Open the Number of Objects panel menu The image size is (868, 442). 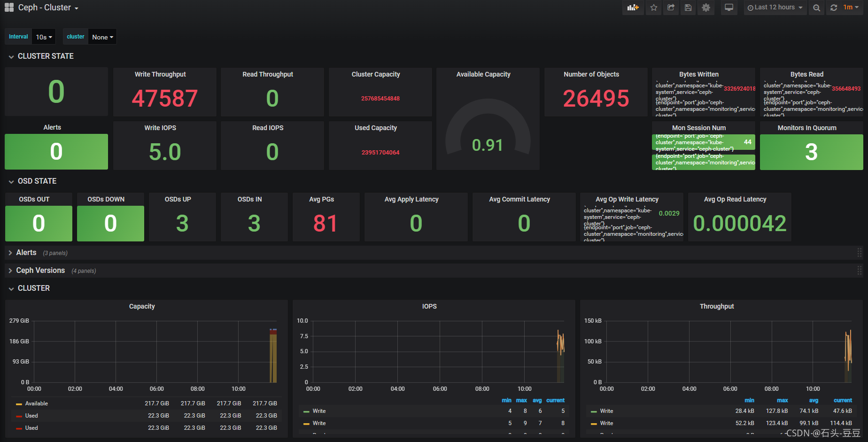(x=591, y=74)
